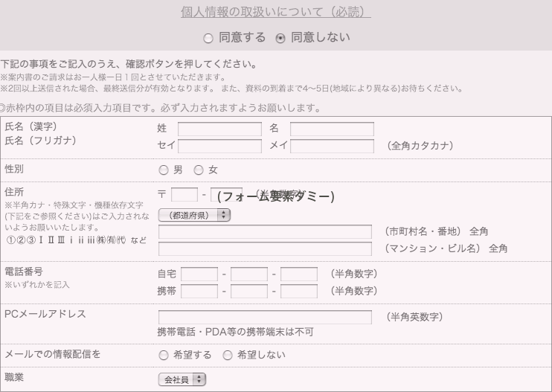Open the 職業 dropdown showing 会社員

pos(182,379)
